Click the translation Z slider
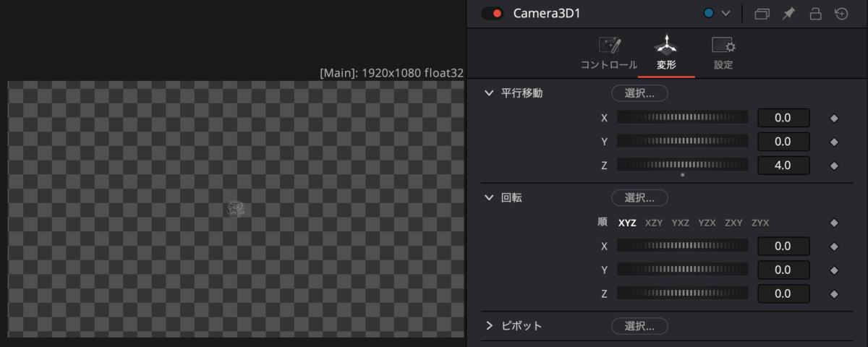This screenshot has width=868, height=347. tap(682, 165)
